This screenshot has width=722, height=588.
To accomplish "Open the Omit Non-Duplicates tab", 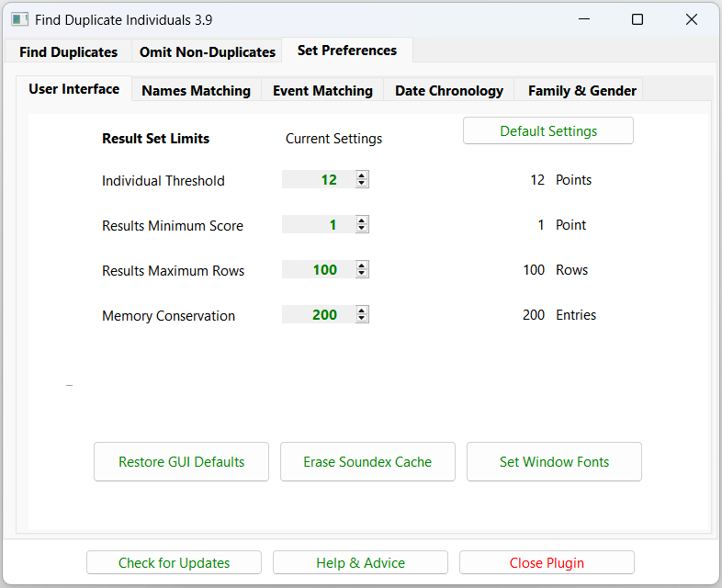I will (x=208, y=51).
